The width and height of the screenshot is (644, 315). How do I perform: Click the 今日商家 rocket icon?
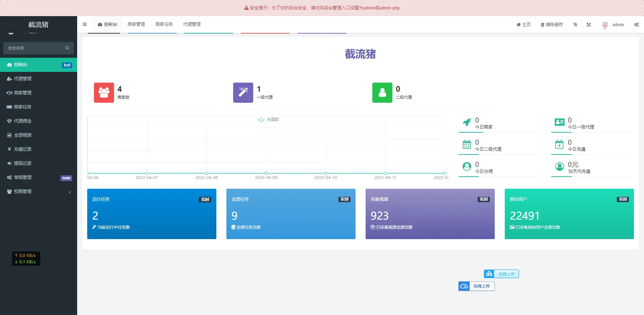tap(467, 123)
